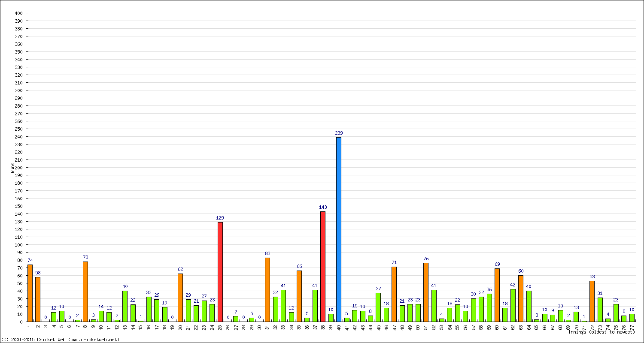The image size is (644, 343).
Task: Click the "400" tick on the runs axis
Action: [18, 13]
